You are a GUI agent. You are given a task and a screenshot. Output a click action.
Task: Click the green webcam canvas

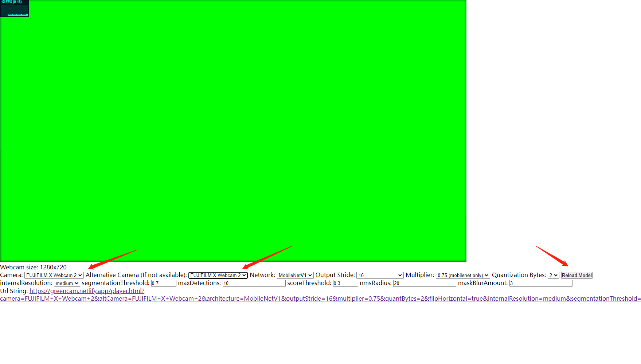pyautogui.click(x=233, y=131)
